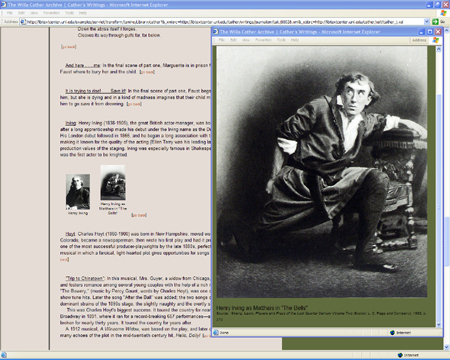Click the Done page icon in popup status bar

click(x=216, y=332)
